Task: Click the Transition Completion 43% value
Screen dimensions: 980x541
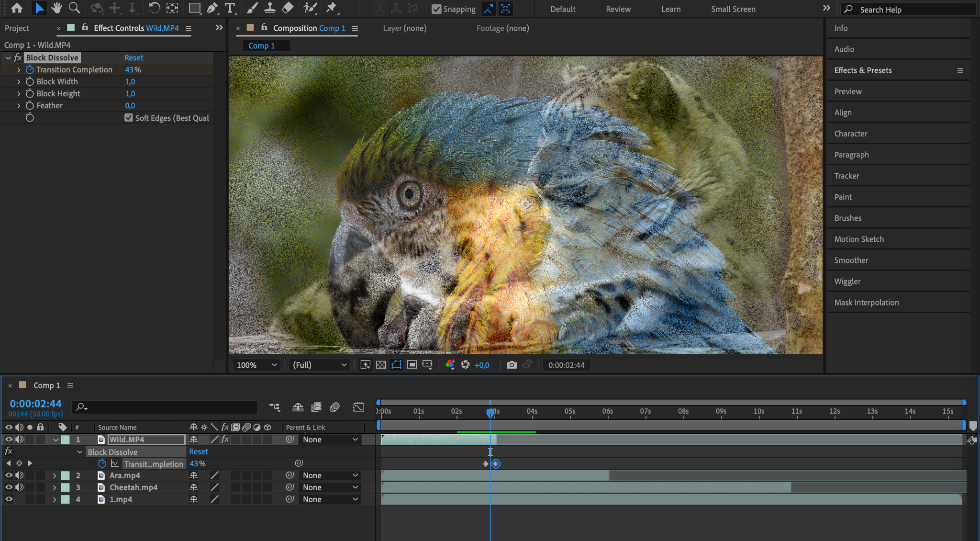Action: pyautogui.click(x=133, y=69)
